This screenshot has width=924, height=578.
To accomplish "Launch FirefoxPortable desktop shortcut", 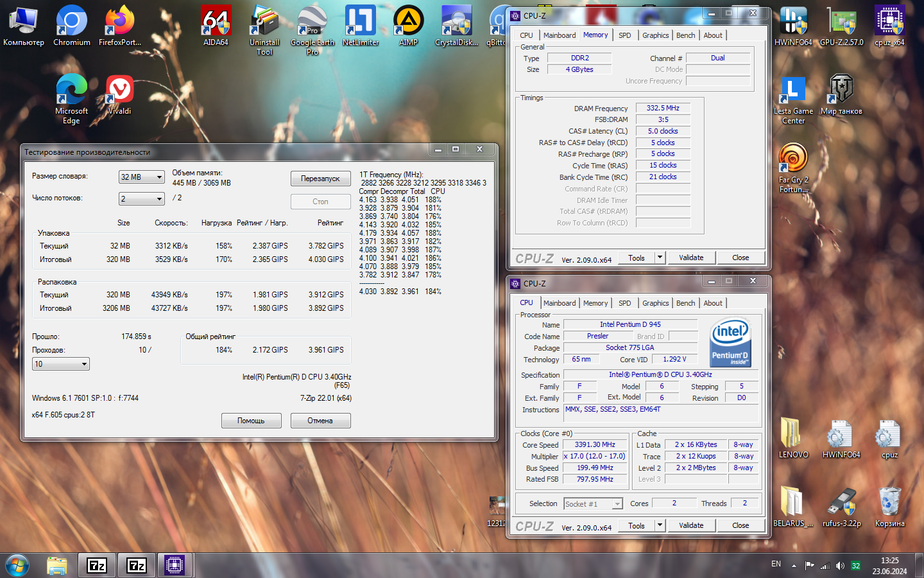I will click(120, 26).
